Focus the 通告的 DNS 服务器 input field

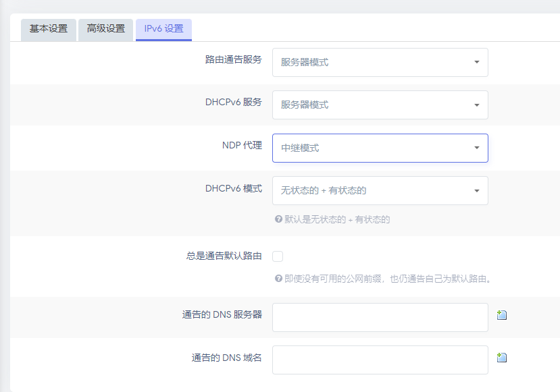[x=380, y=317]
